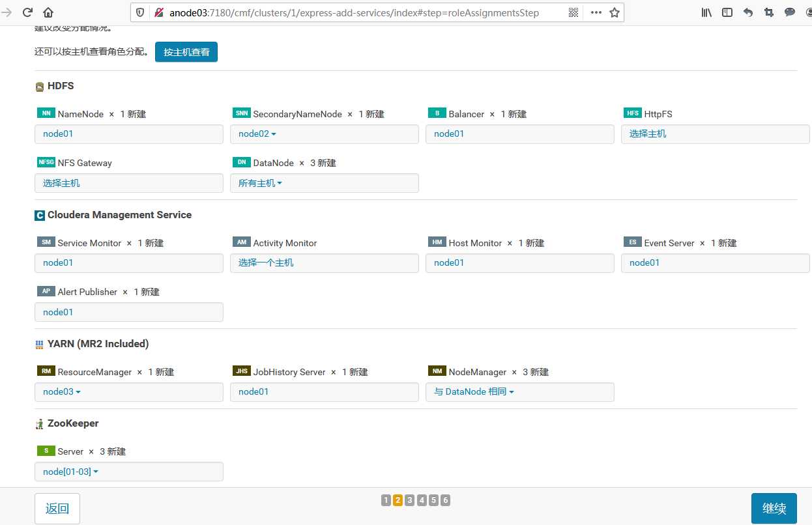Click the browser address bar URL
The height and width of the screenshot is (525, 812).
(x=354, y=12)
